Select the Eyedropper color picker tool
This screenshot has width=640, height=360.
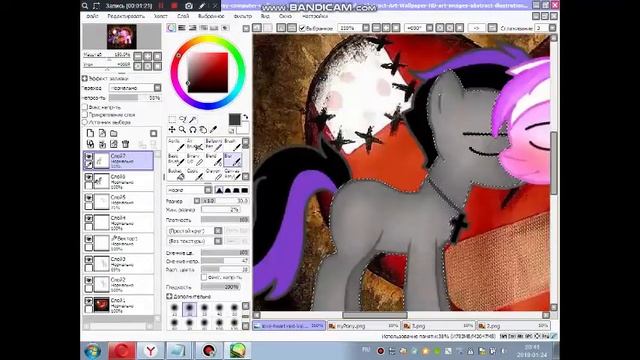pyautogui.click(x=213, y=130)
